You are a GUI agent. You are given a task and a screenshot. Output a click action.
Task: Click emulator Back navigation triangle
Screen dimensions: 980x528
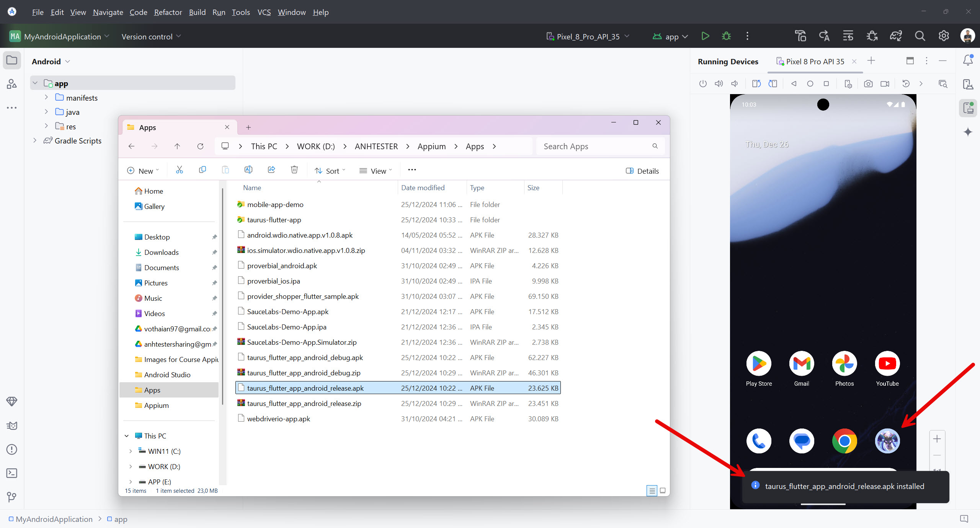[x=794, y=84]
